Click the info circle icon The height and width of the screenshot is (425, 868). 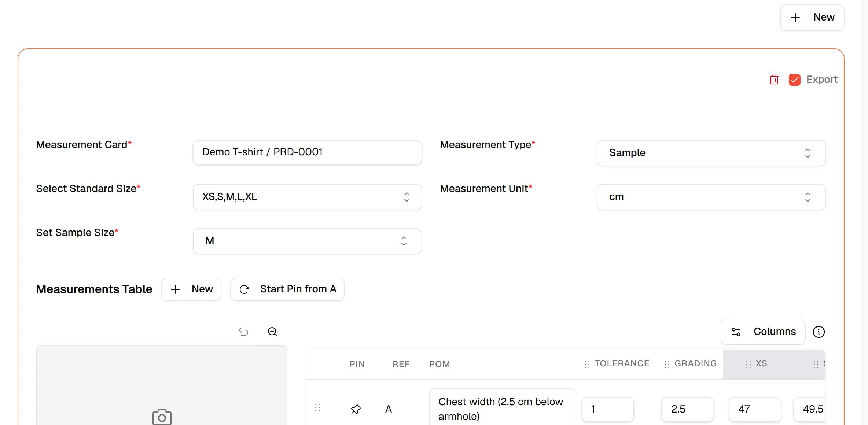coord(819,332)
